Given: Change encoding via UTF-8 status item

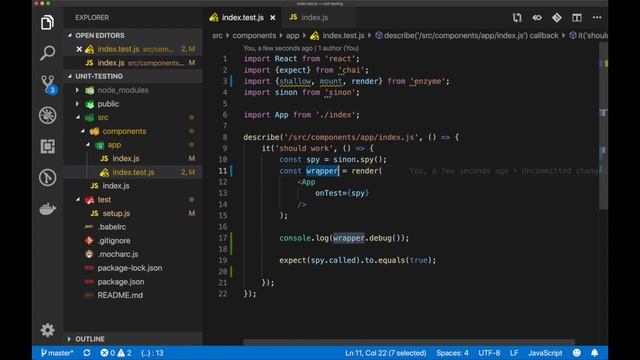Looking at the screenshot, I should 489,353.
